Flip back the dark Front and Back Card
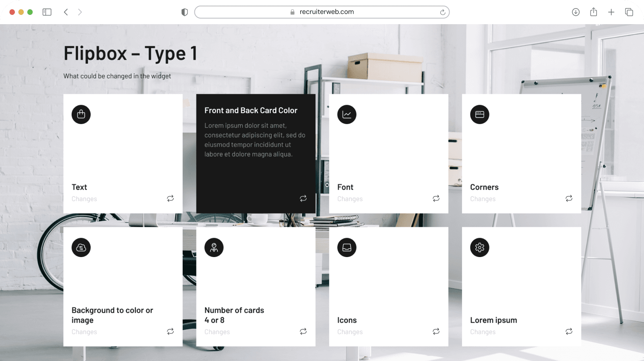 point(303,198)
